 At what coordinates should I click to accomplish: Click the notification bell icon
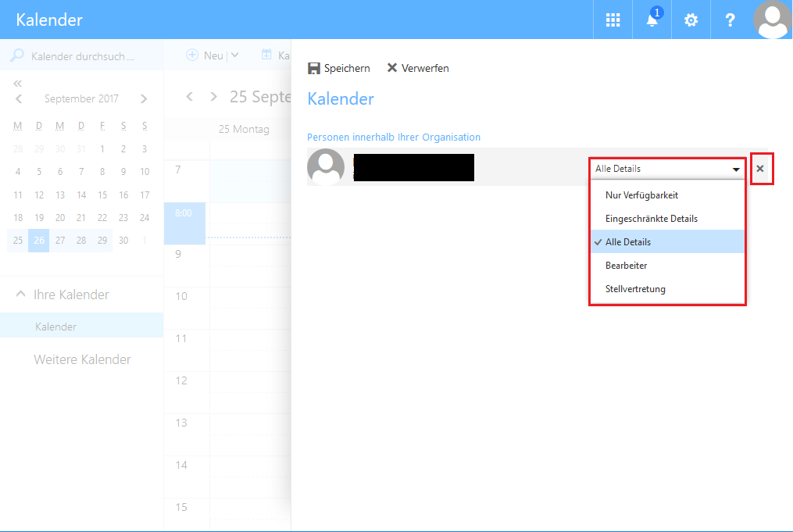(652, 20)
